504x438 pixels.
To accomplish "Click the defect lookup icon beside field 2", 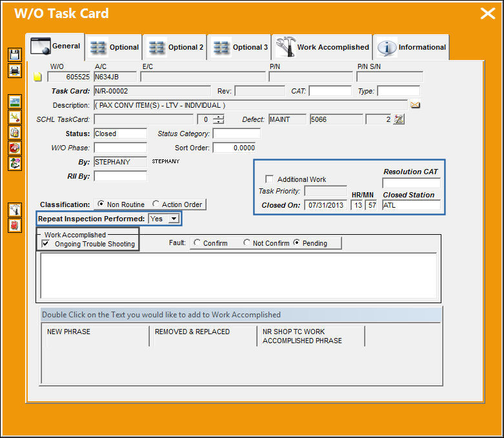I will (399, 119).
